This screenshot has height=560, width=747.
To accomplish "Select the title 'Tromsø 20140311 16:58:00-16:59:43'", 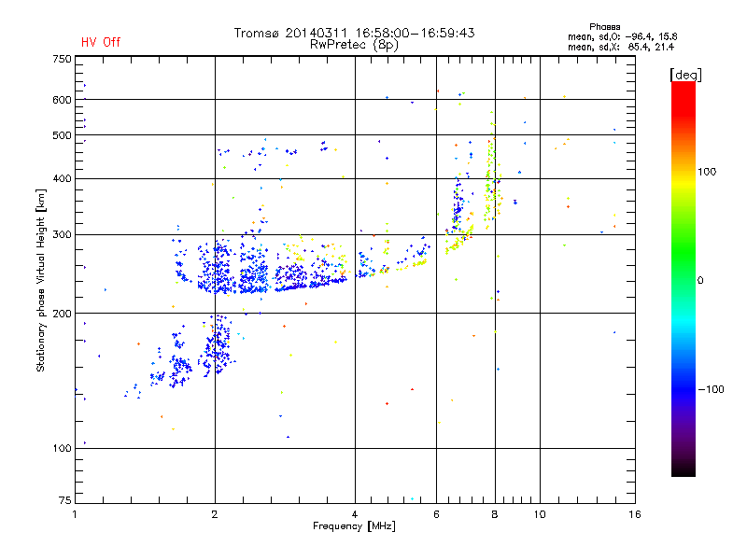I will pos(354,33).
